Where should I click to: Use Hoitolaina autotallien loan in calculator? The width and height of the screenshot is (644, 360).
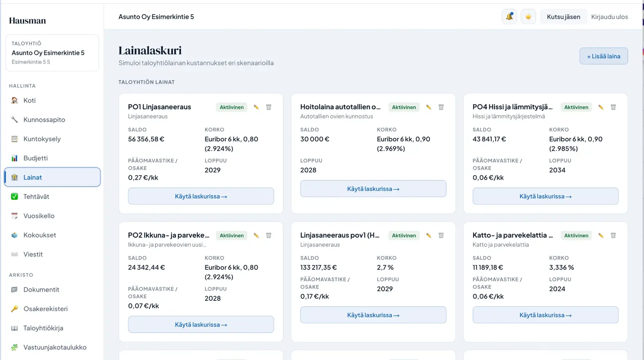coord(373,189)
